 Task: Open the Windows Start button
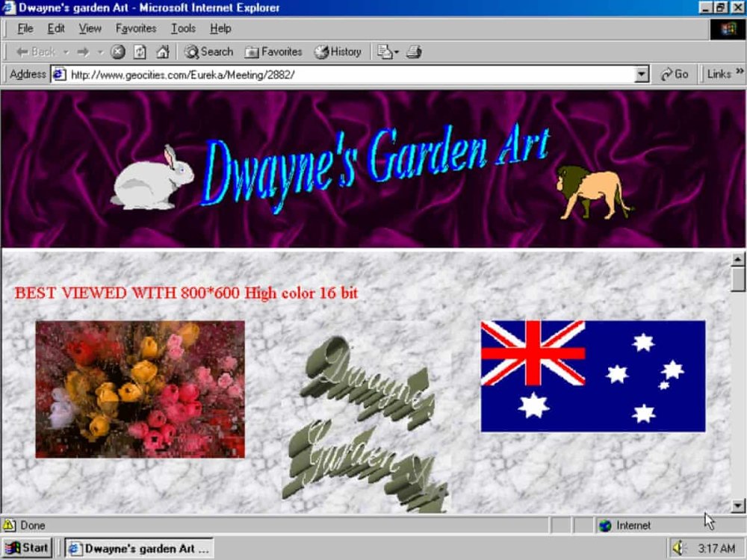(27, 548)
